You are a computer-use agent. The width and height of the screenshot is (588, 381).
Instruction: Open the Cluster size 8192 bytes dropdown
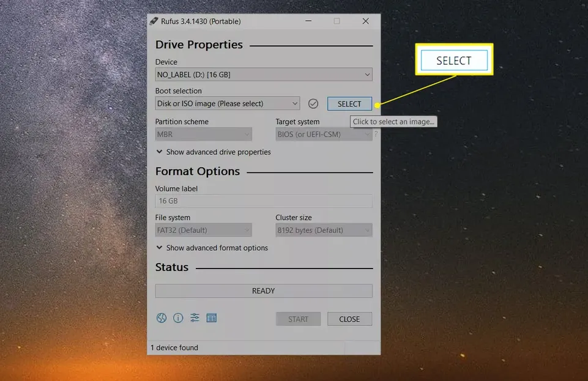324,230
